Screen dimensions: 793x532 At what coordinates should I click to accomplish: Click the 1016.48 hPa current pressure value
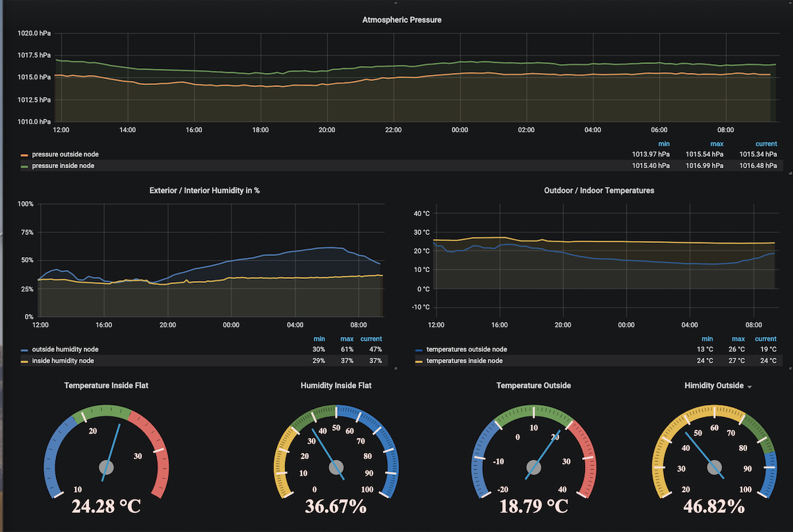tap(758, 166)
